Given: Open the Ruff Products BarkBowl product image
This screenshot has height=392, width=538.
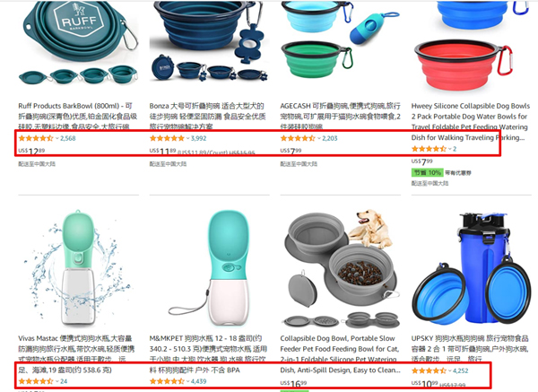Looking at the screenshot, I should tap(79, 43).
